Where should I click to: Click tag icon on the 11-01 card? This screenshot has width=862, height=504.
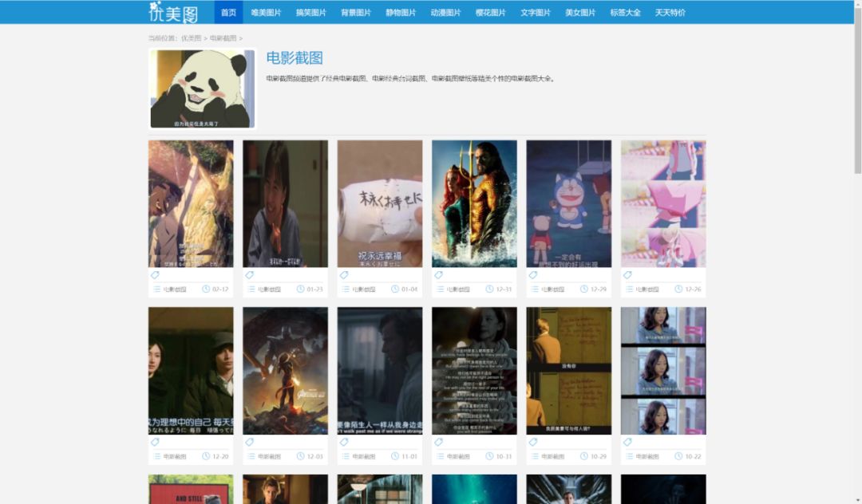(x=344, y=442)
